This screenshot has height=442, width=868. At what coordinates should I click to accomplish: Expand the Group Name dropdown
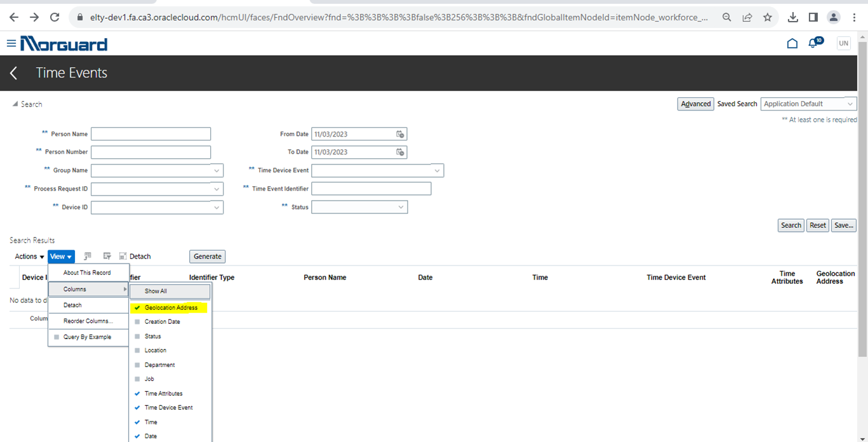click(217, 171)
